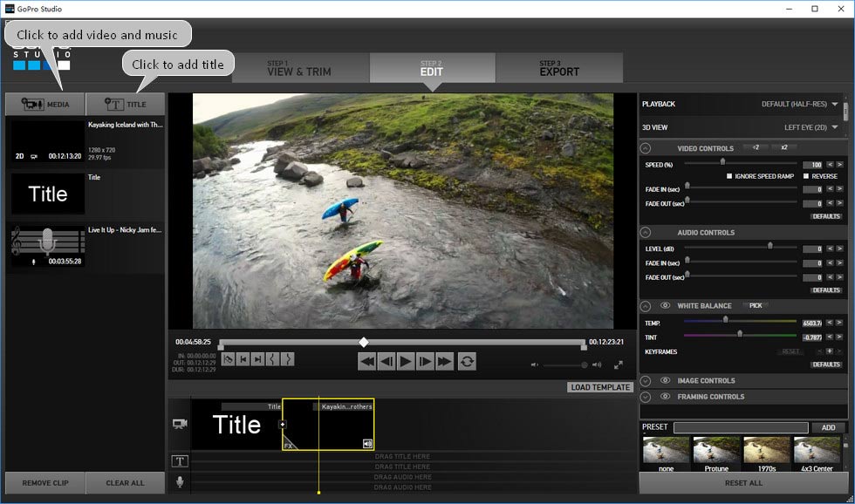Click the fast forward playback icon
The image size is (855, 504).
point(445,361)
